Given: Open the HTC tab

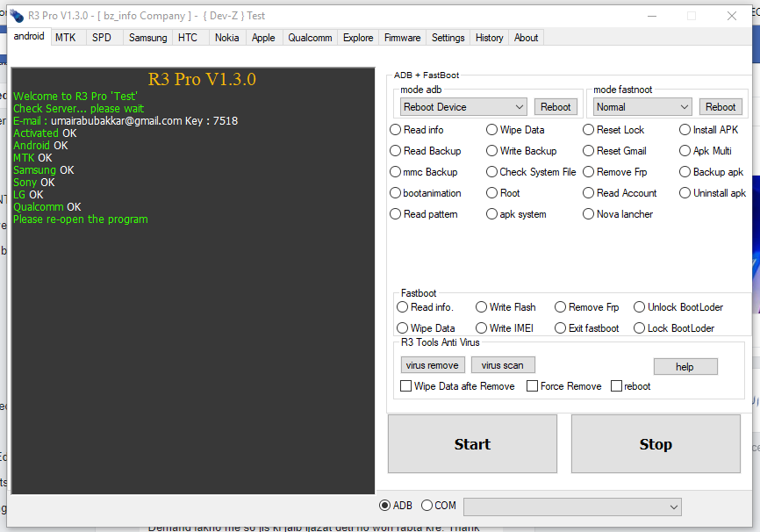Looking at the screenshot, I should tap(188, 38).
